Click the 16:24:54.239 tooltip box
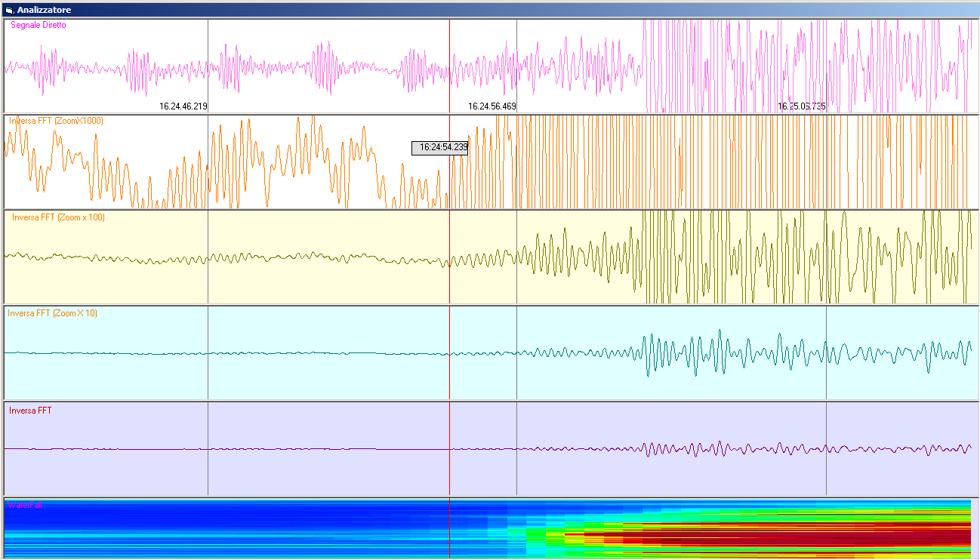980x560 pixels. [x=439, y=148]
